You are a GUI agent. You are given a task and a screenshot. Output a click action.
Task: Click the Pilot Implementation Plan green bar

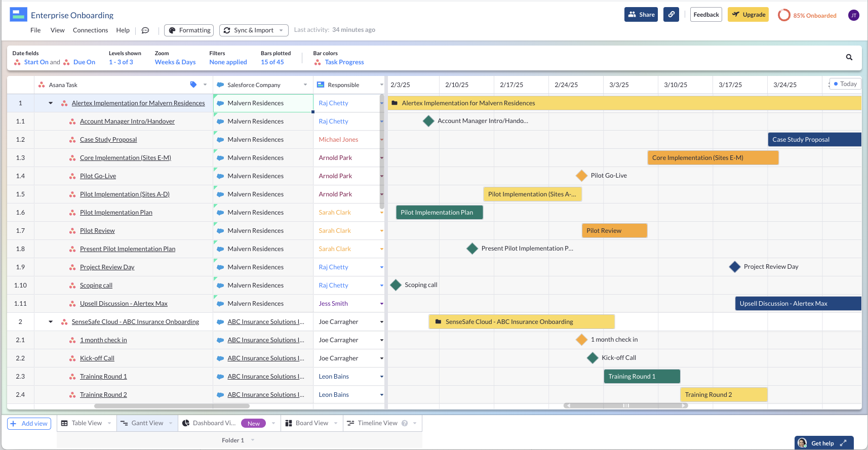[x=440, y=213]
